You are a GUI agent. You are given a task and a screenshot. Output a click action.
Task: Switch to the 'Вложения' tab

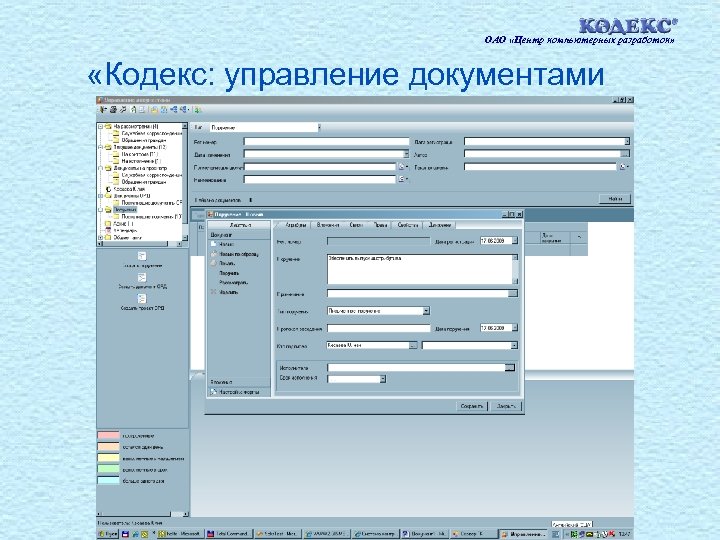tap(328, 225)
